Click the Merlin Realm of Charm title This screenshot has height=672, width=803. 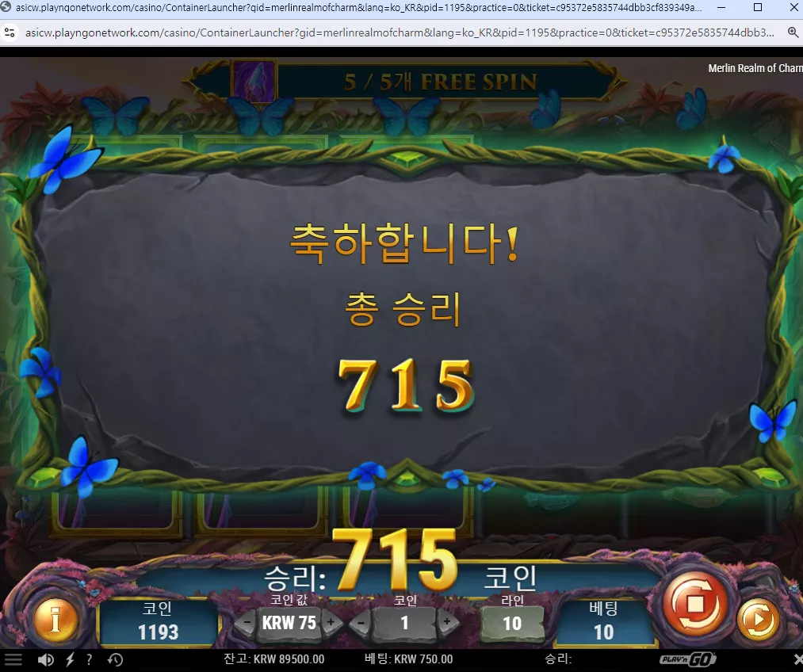pos(755,69)
